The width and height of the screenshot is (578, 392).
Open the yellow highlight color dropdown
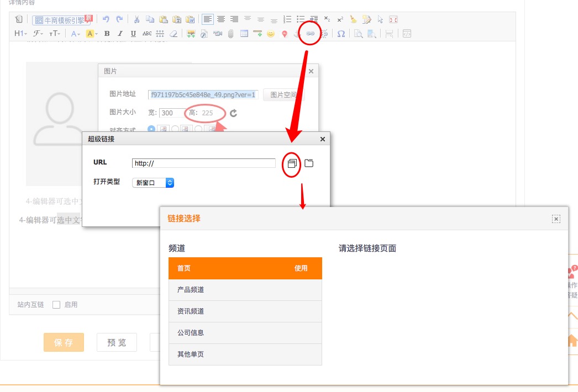[91, 34]
